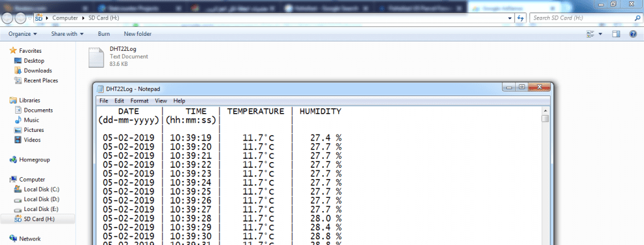Click the (dd-mm-yyyy) format text
This screenshot has width=644, height=245.
(128, 120)
